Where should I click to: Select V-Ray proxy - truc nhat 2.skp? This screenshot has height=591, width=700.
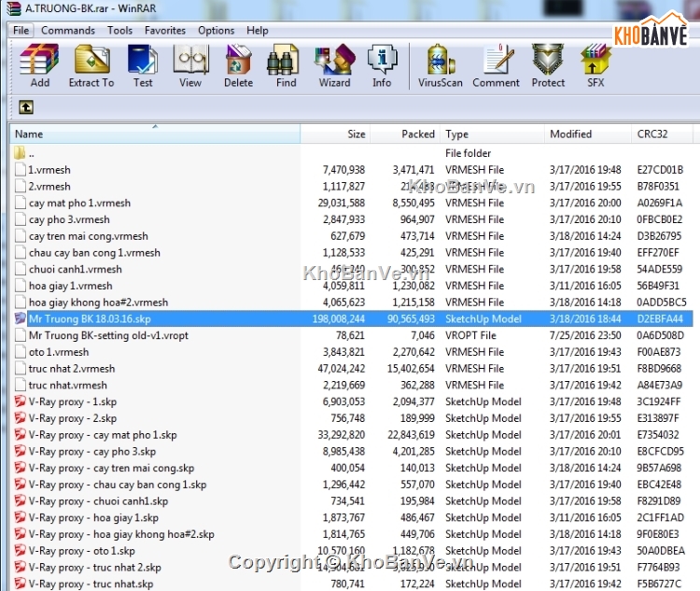point(95,568)
